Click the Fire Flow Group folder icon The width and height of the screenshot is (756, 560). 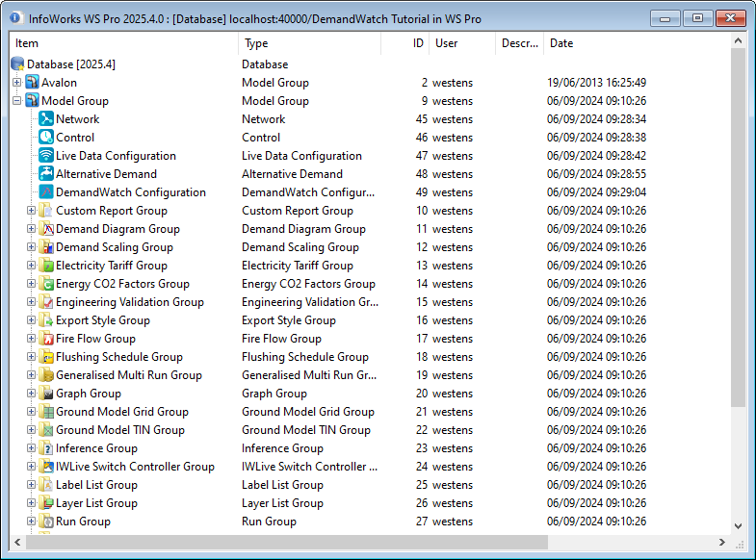click(46, 339)
